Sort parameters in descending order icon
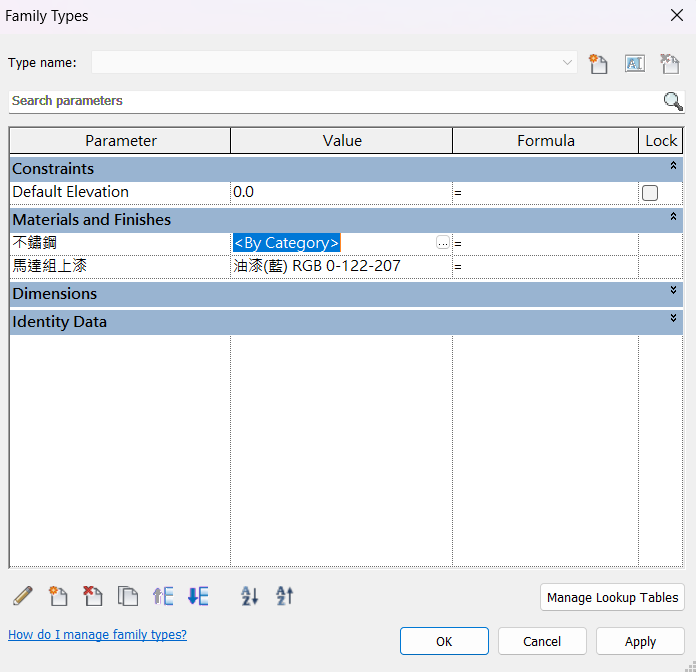Image resolution: width=696 pixels, height=672 pixels. click(x=285, y=597)
